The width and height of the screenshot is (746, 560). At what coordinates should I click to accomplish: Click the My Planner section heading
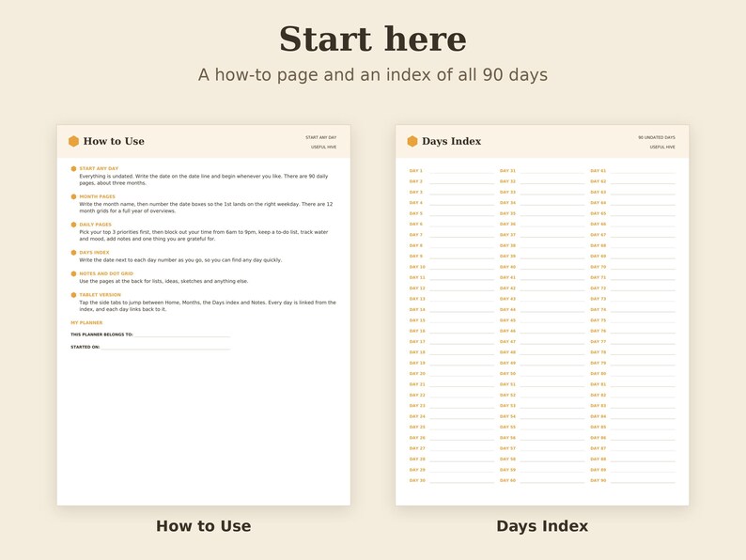point(86,322)
